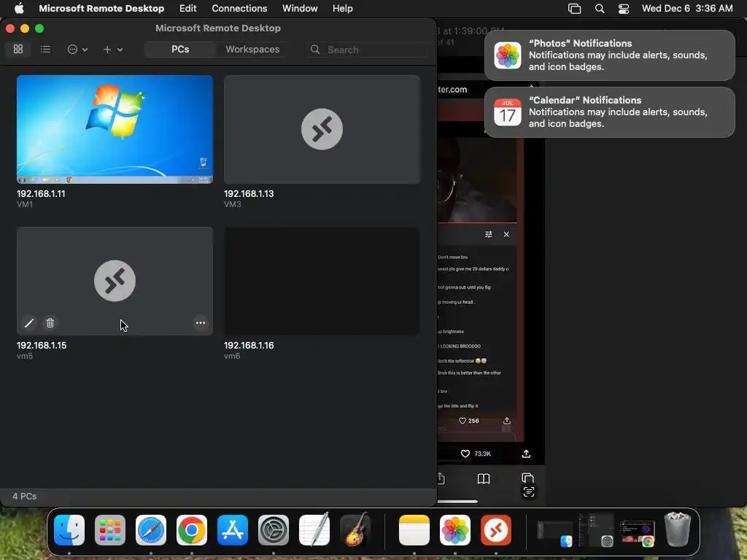Open minimized System Settings window in Dock
The height and width of the screenshot is (560, 747).
coord(596,530)
